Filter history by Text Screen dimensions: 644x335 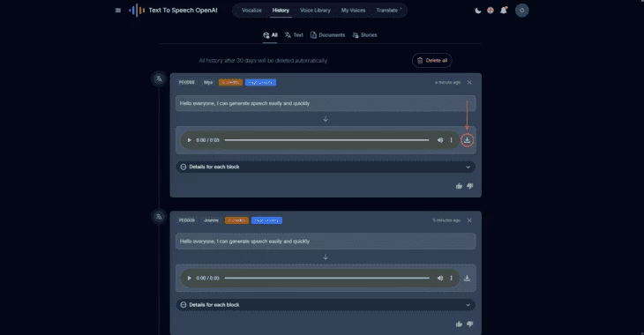(294, 35)
